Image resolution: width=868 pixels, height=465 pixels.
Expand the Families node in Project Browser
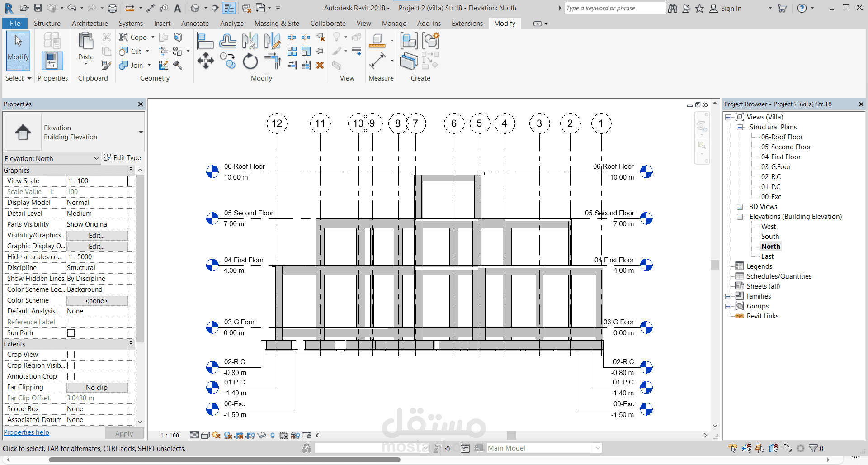tap(728, 296)
